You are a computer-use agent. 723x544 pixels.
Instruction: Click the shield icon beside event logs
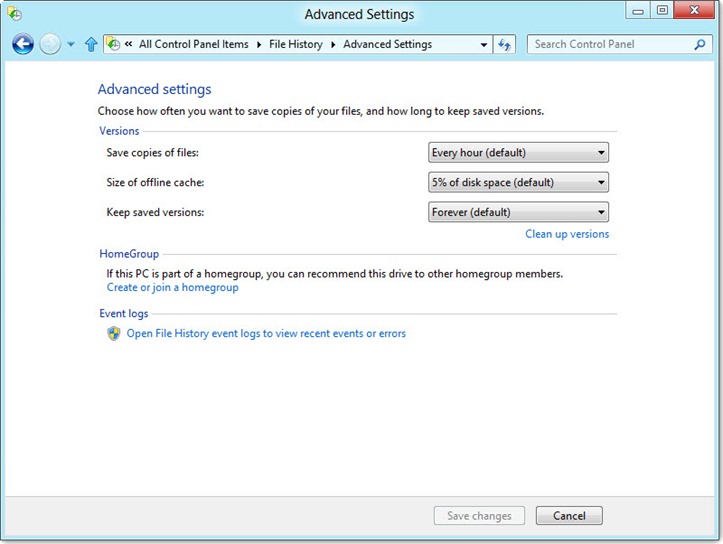[x=113, y=333]
